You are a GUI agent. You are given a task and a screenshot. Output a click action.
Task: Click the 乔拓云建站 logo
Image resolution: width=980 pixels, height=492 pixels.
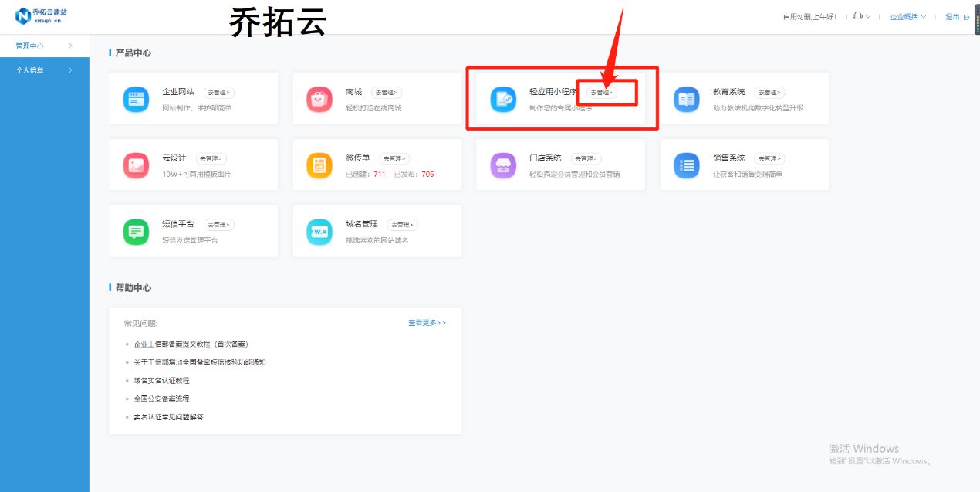42,15
